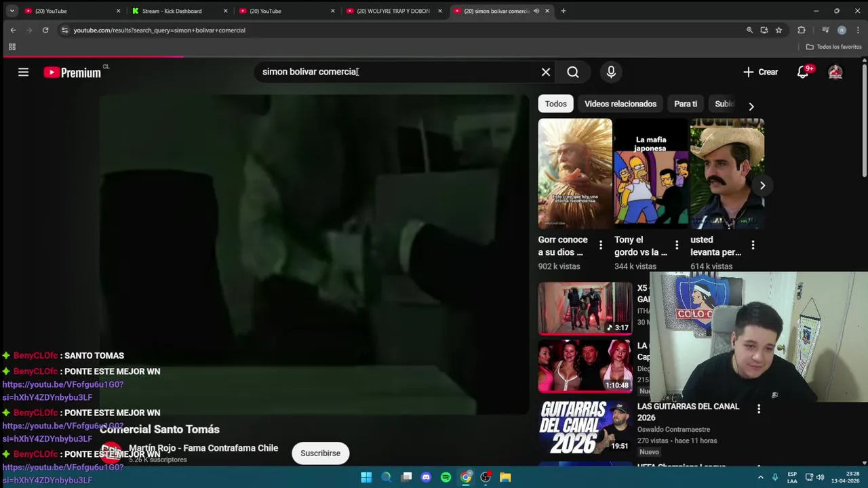The image size is (868, 488).
Task: Open the Chrome extensions puzzle icon
Action: (802, 30)
